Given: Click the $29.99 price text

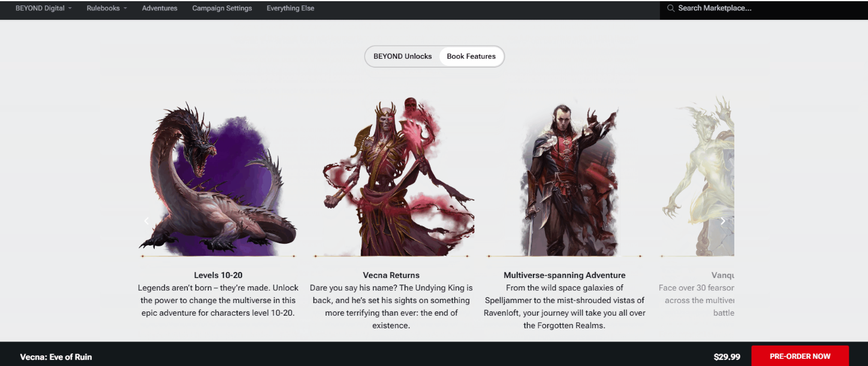Looking at the screenshot, I should coord(727,356).
